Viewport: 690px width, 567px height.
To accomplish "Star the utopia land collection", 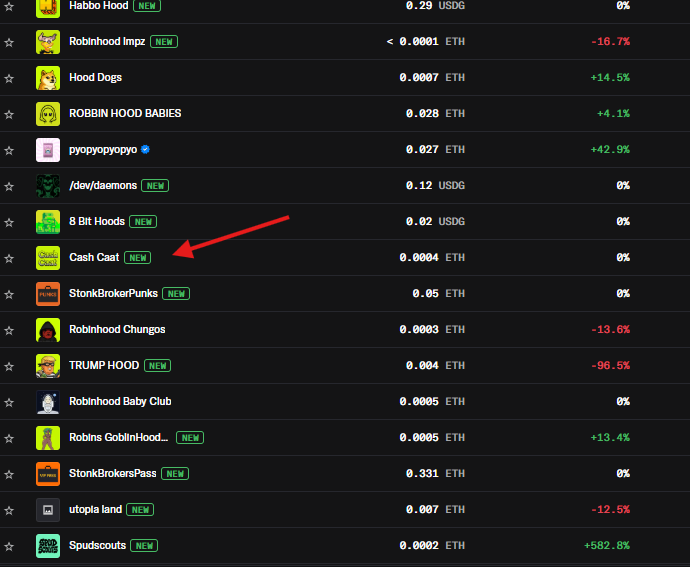I will [x=9, y=511].
